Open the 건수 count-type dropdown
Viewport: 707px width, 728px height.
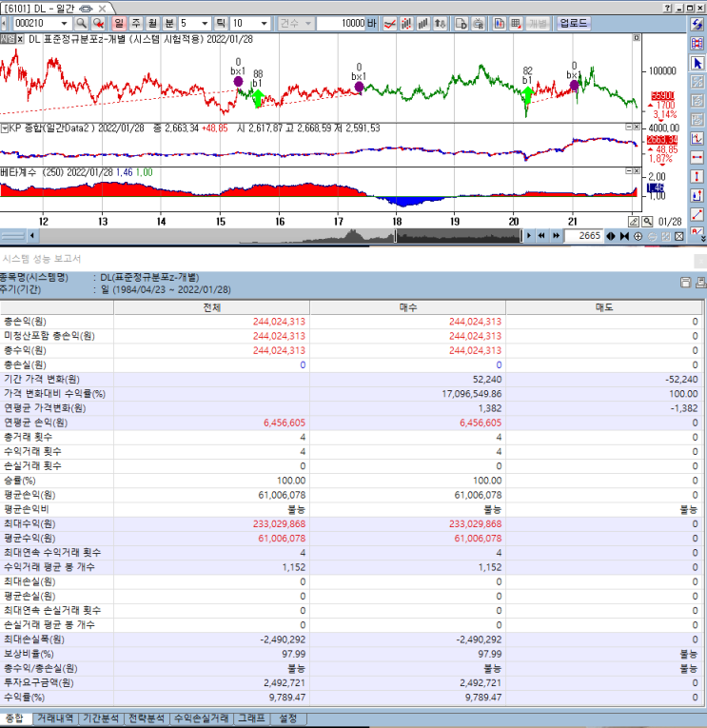pos(296,23)
